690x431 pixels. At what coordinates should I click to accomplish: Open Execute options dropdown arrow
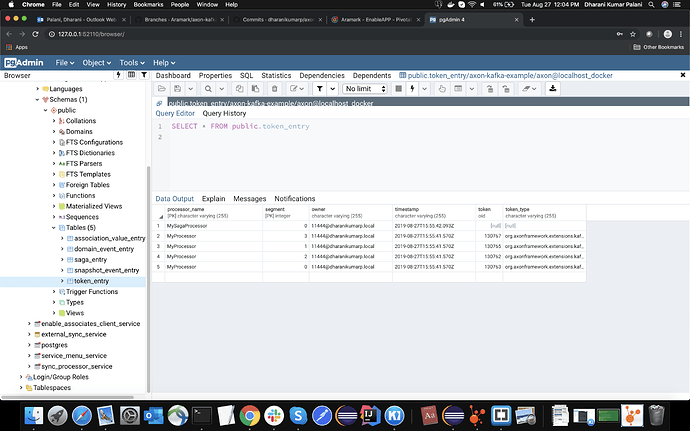click(425, 89)
